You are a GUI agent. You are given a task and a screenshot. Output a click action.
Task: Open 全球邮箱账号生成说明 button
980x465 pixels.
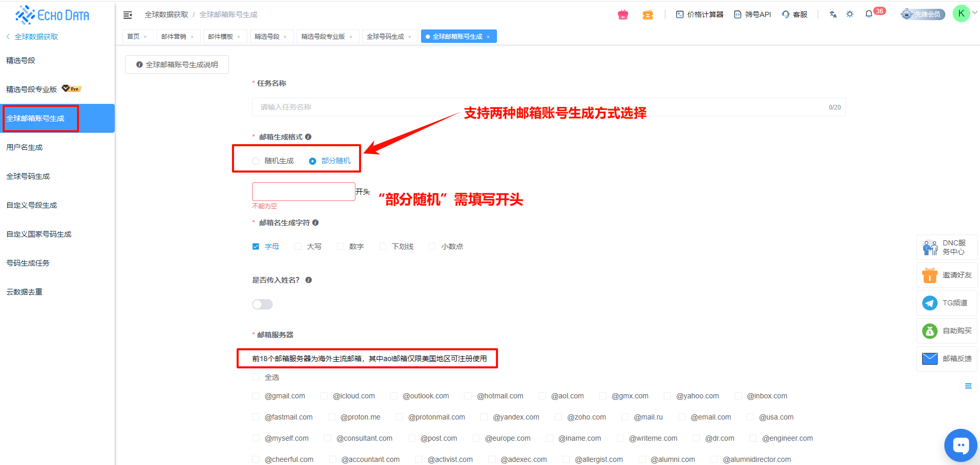tap(177, 65)
